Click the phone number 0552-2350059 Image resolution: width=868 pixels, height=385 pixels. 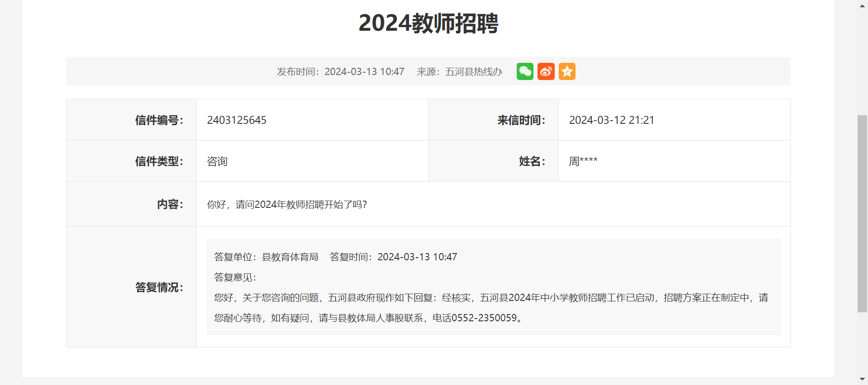pyautogui.click(x=484, y=318)
